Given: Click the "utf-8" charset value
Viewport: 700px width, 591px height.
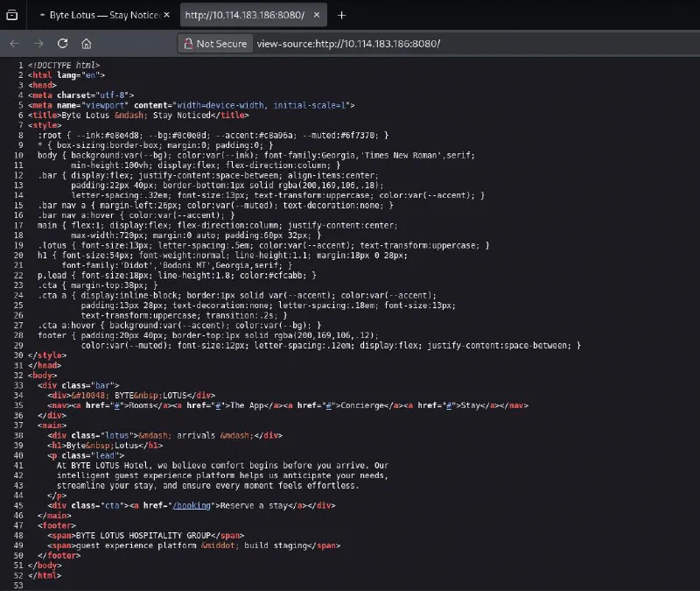Looking at the screenshot, I should (x=112, y=95).
